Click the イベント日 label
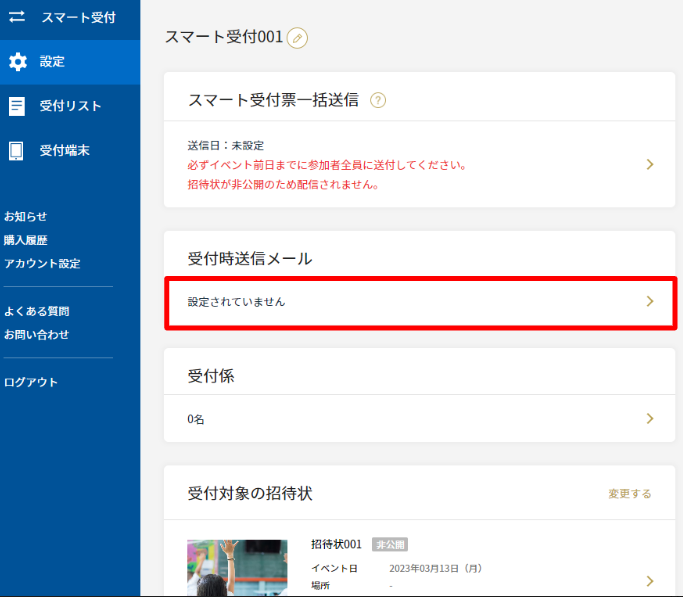This screenshot has height=597, width=683. 335,568
